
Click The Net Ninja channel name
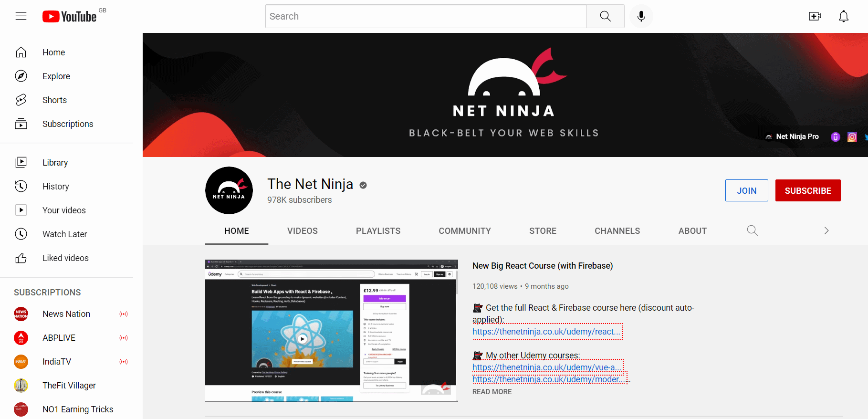310,184
